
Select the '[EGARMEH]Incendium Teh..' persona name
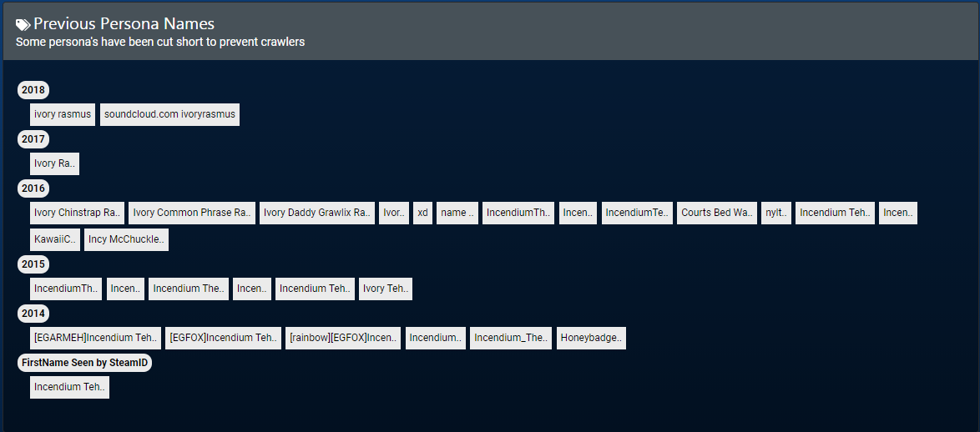95,338
